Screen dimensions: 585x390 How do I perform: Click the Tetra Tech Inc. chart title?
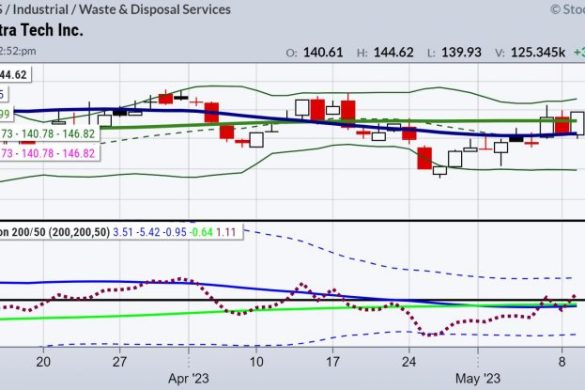[x=41, y=30]
